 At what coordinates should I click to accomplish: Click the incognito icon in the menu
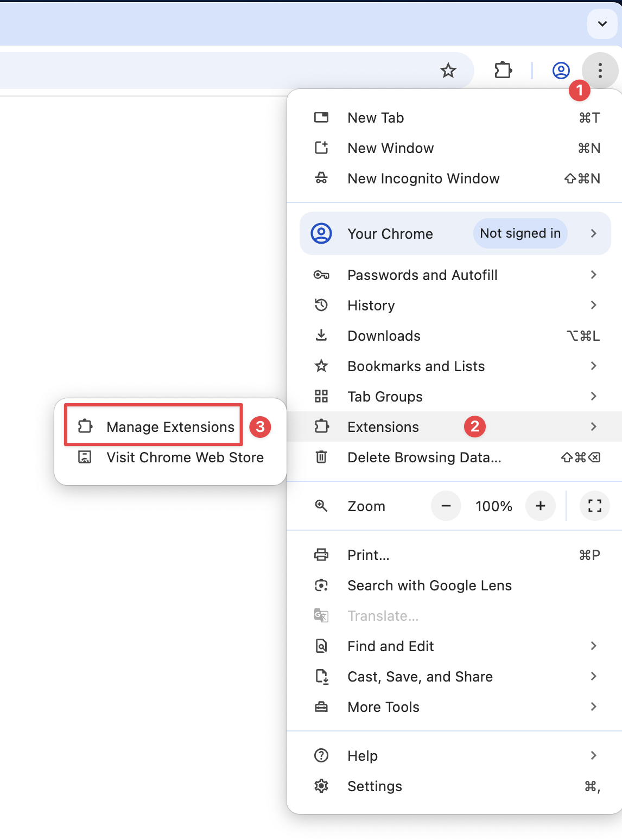coord(321,179)
